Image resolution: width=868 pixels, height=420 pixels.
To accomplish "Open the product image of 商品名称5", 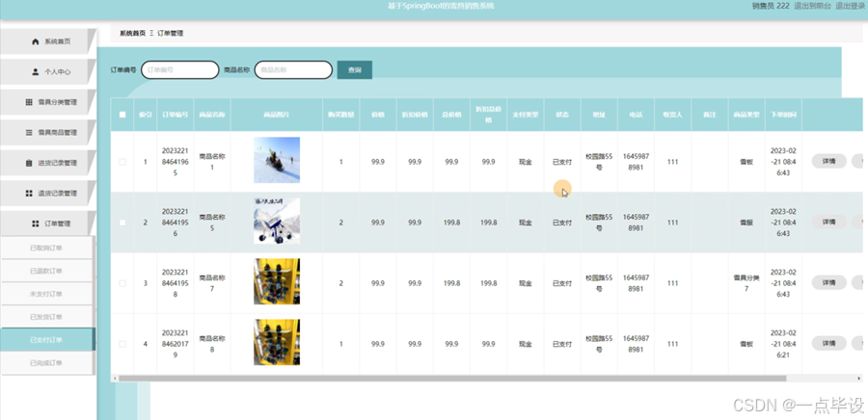I will click(x=277, y=221).
